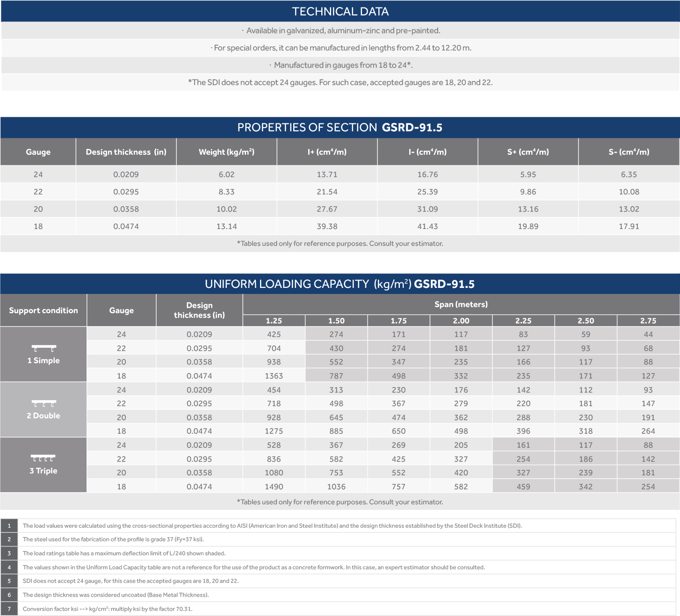The width and height of the screenshot is (680, 616).
Task: Click the TECHNICAL DATA header bar
Action: [x=340, y=11]
